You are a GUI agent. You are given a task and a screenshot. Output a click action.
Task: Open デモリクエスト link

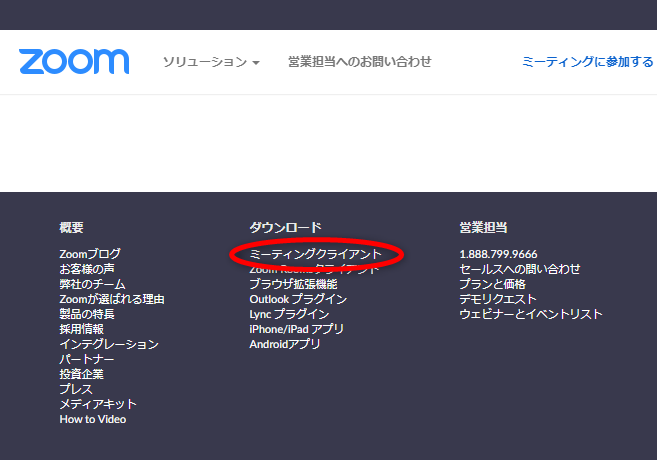point(498,299)
